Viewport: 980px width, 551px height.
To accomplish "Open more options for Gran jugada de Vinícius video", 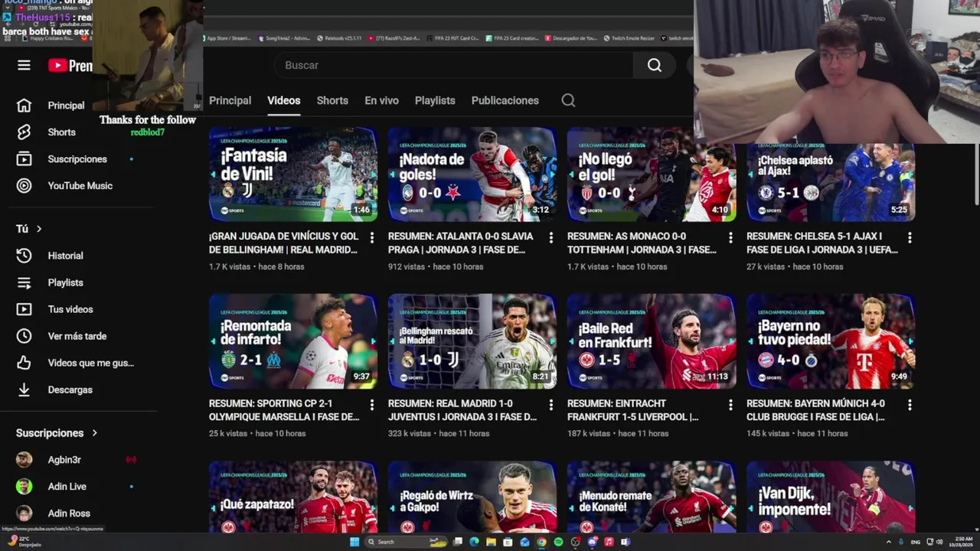I will point(372,238).
